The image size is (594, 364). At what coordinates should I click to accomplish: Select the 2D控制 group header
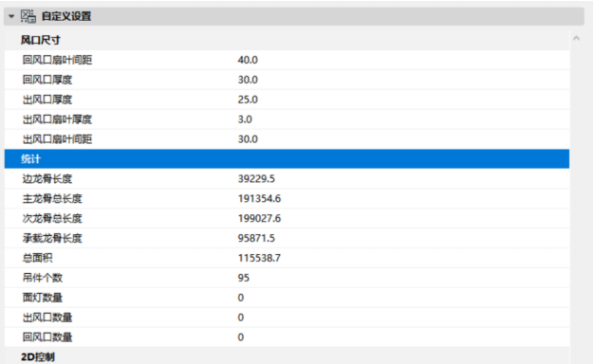(287, 356)
